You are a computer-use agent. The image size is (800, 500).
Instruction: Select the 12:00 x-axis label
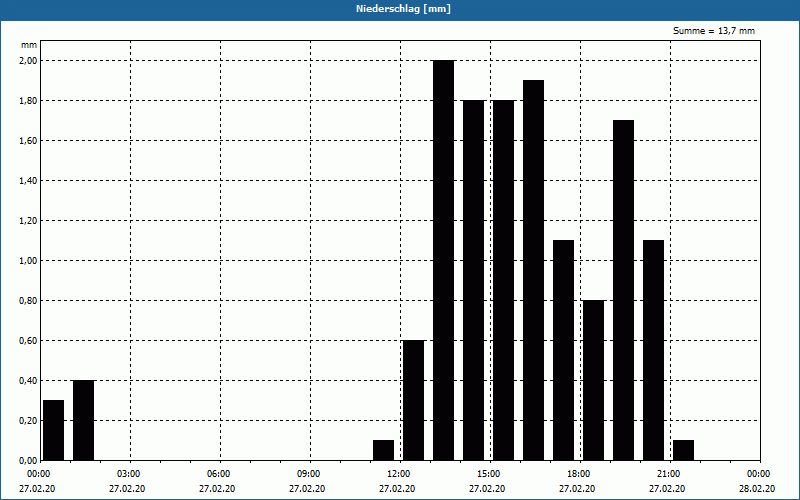(400, 474)
